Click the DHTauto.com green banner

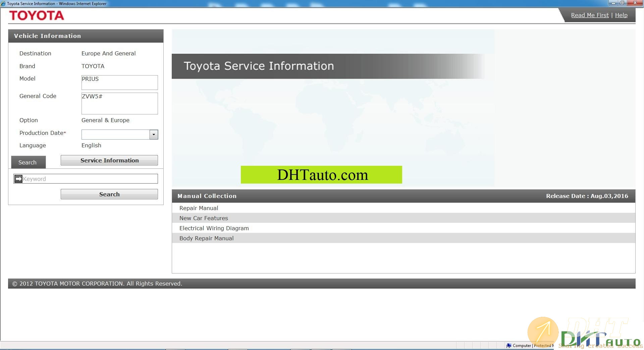point(321,175)
